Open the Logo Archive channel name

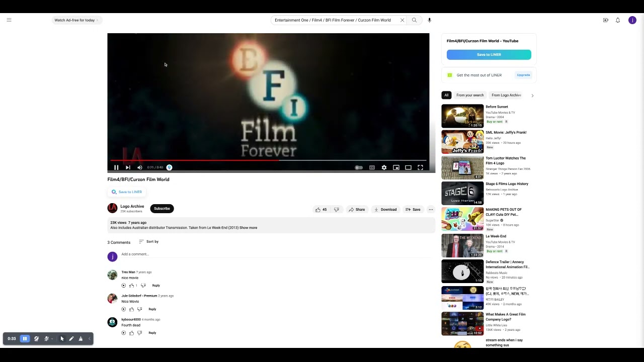pyautogui.click(x=132, y=206)
